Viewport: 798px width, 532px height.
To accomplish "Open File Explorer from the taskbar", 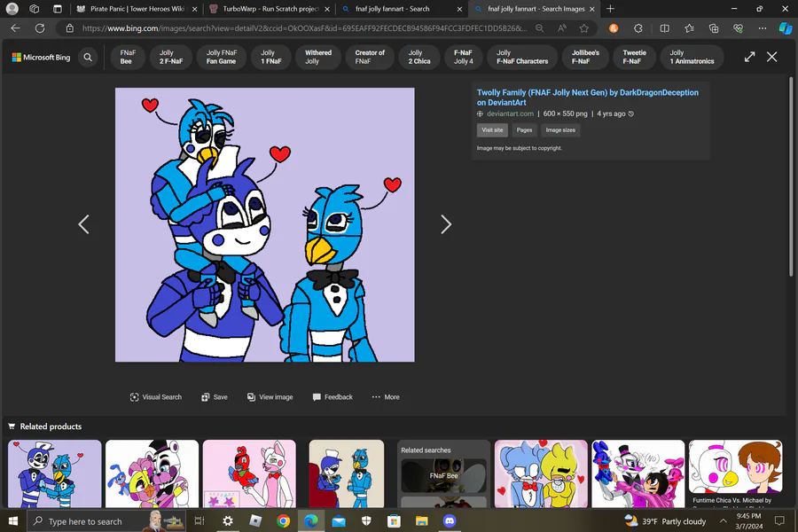I will [x=421, y=520].
